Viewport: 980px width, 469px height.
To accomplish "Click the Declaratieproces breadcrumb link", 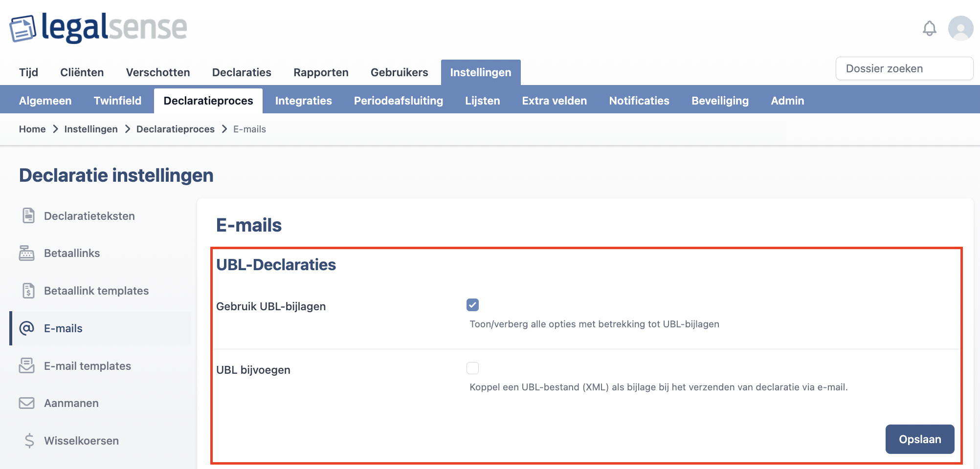I will click(176, 129).
